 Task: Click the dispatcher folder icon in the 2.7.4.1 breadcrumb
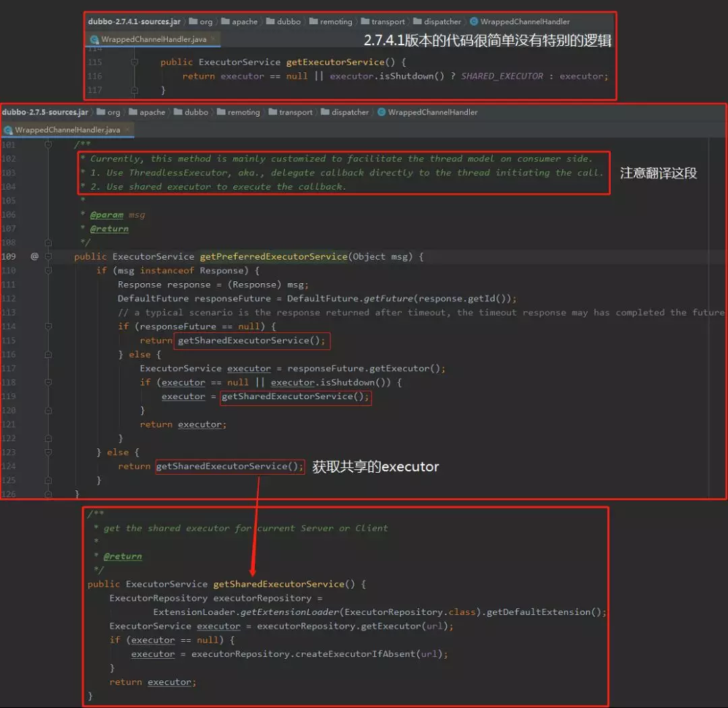[417, 22]
